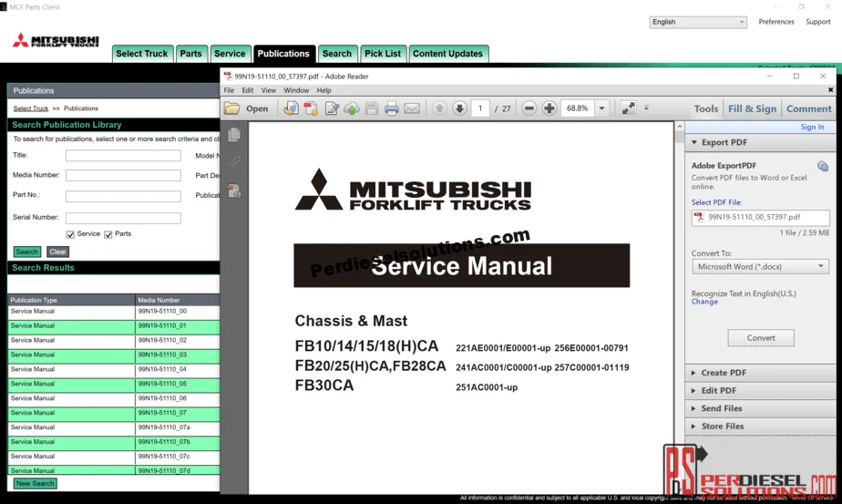Click the Convert button
This screenshot has height=504, width=842.
(x=761, y=338)
